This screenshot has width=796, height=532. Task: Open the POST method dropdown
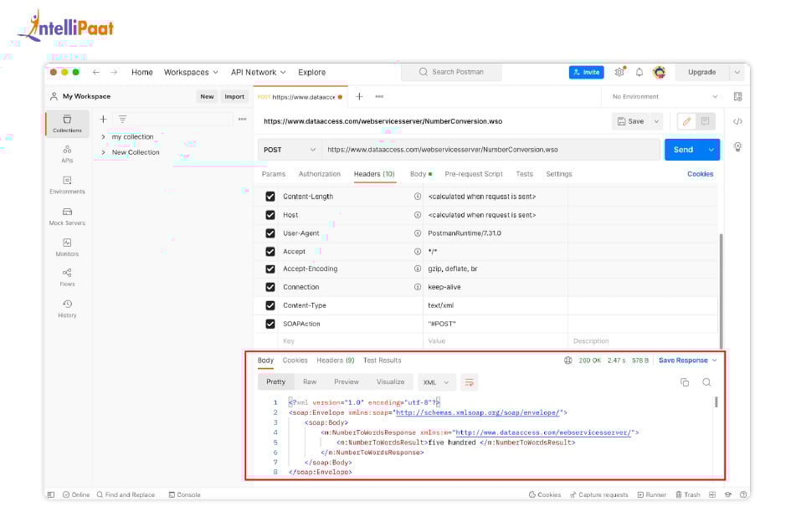pos(290,150)
